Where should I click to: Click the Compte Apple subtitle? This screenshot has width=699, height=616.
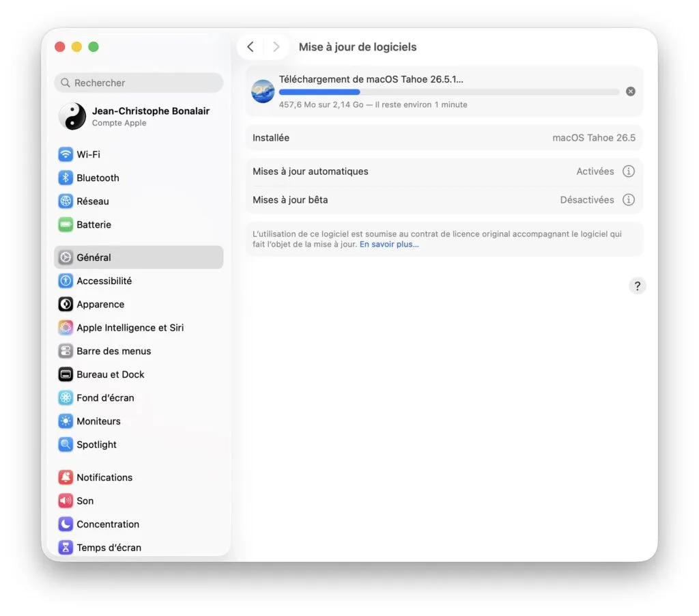tap(119, 123)
